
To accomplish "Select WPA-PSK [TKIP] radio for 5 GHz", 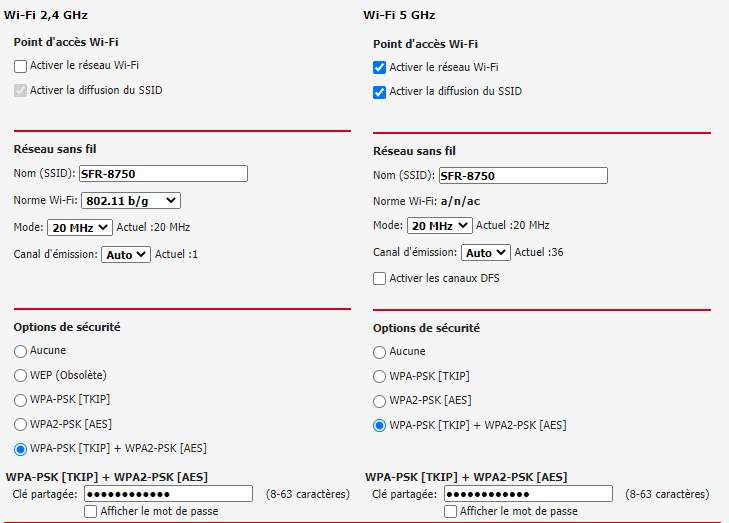I will pyautogui.click(x=379, y=377).
